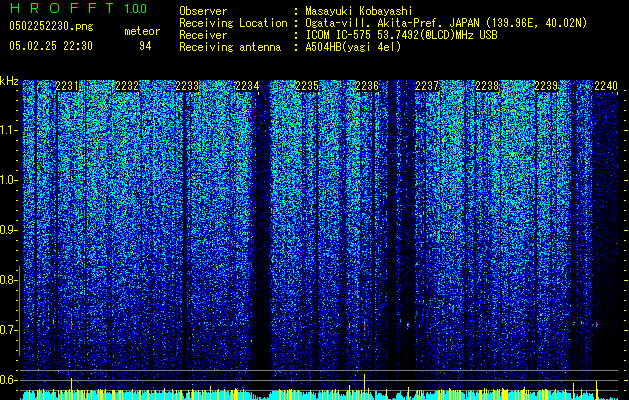Click the red meteor echo just after the 2236 marker
Viewport: 629px width, 400px height.
pos(364,325)
